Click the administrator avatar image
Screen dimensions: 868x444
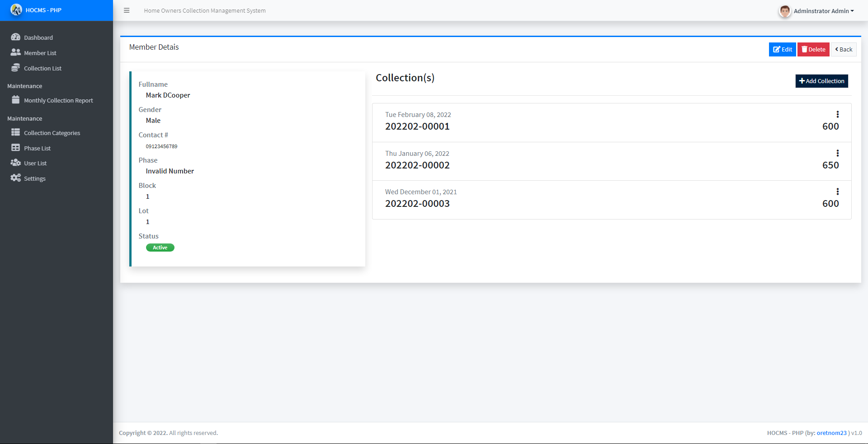[x=785, y=11]
